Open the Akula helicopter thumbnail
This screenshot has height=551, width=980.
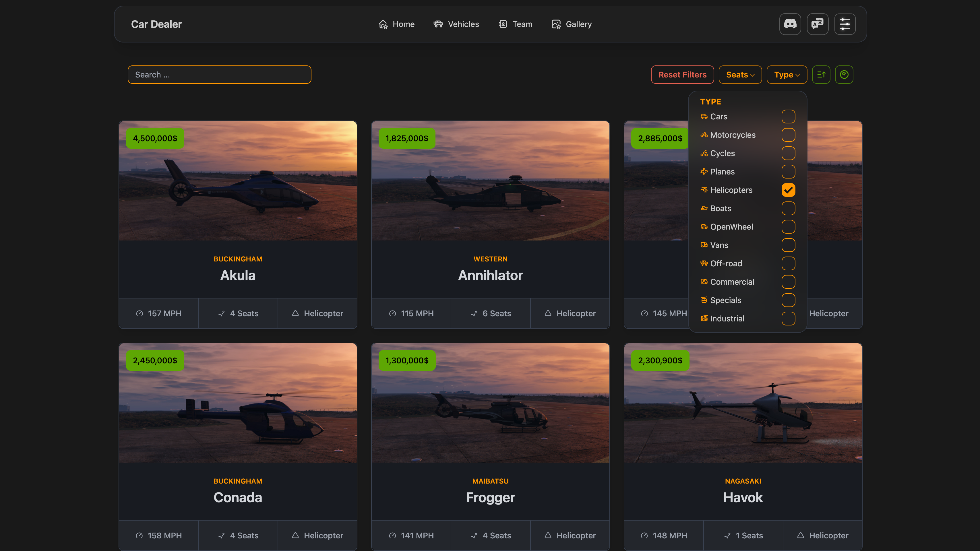238,181
